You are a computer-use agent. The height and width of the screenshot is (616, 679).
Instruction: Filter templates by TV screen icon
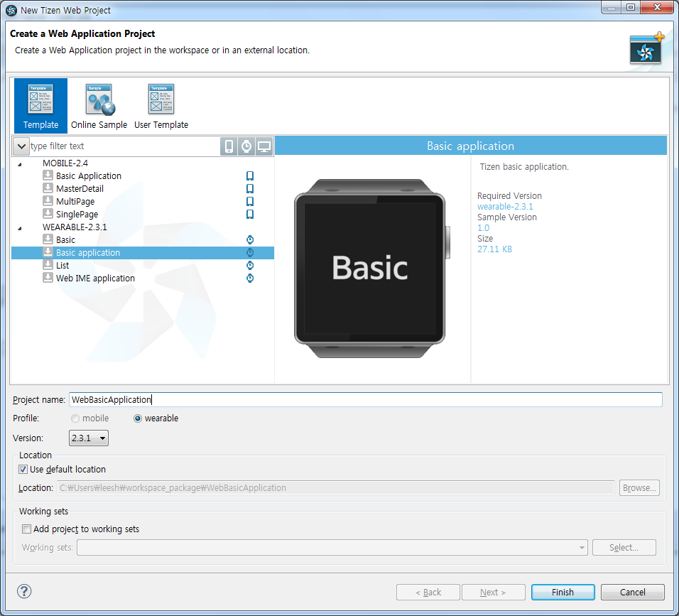coord(264,146)
